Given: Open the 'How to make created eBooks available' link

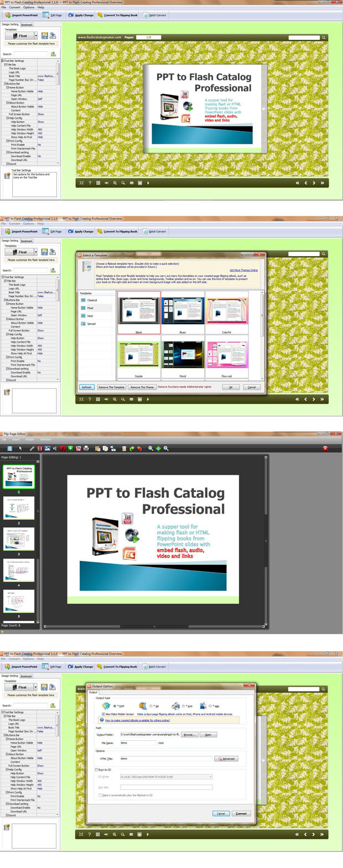Looking at the screenshot, I should click(137, 720).
